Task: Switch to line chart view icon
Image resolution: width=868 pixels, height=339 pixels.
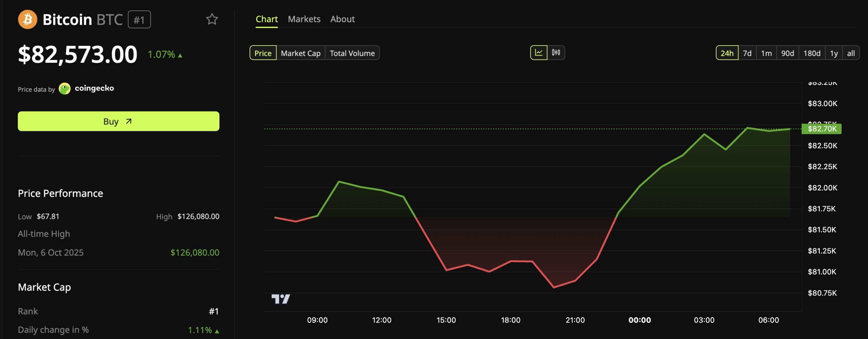Action: [x=539, y=53]
